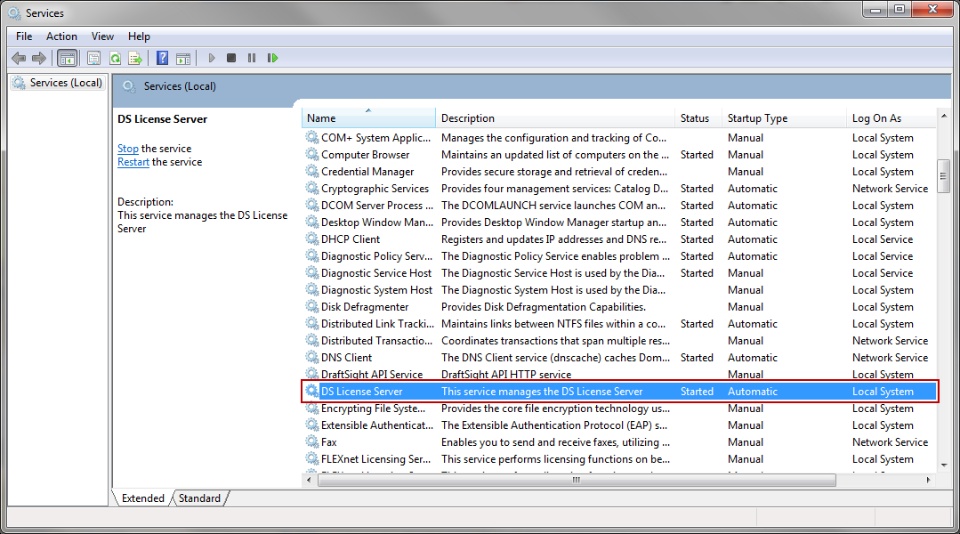Image resolution: width=960 pixels, height=534 pixels.
Task: Select the Distributed Link Tracking row
Action: [620, 323]
